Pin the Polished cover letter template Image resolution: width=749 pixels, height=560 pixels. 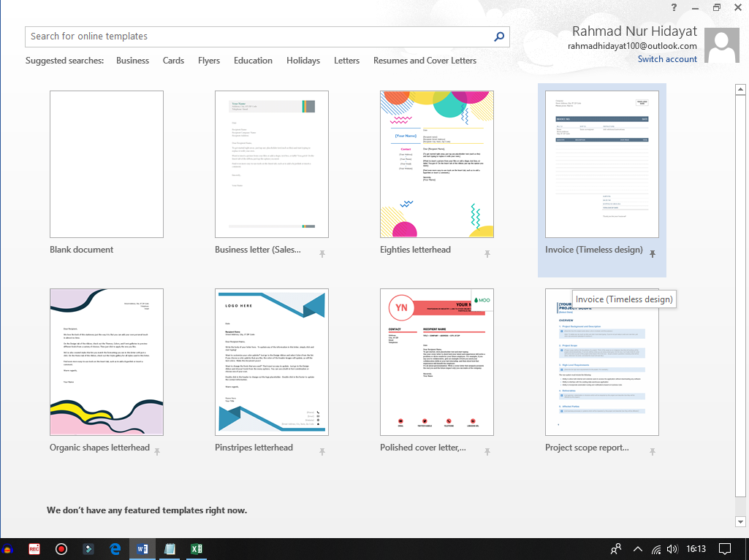(x=487, y=452)
